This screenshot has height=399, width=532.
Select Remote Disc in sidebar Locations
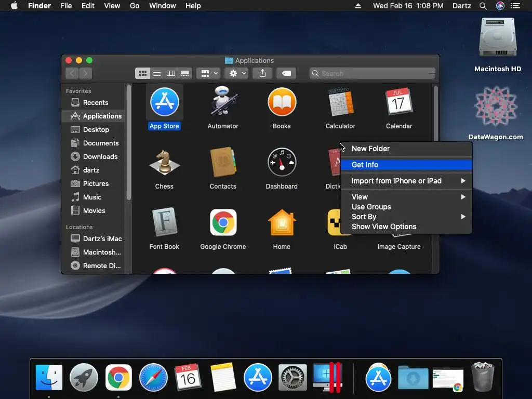[x=94, y=265]
